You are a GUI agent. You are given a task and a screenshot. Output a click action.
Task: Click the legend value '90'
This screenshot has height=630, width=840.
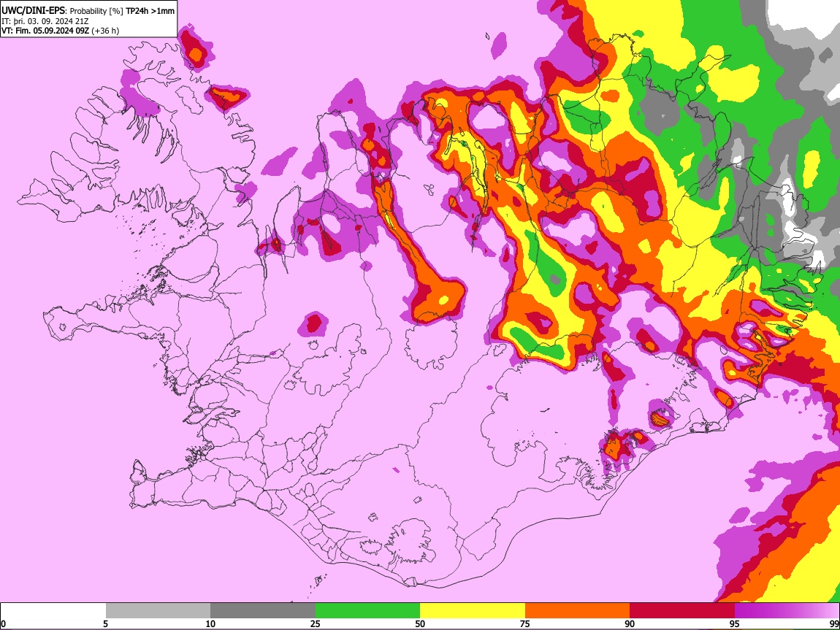[630, 624]
